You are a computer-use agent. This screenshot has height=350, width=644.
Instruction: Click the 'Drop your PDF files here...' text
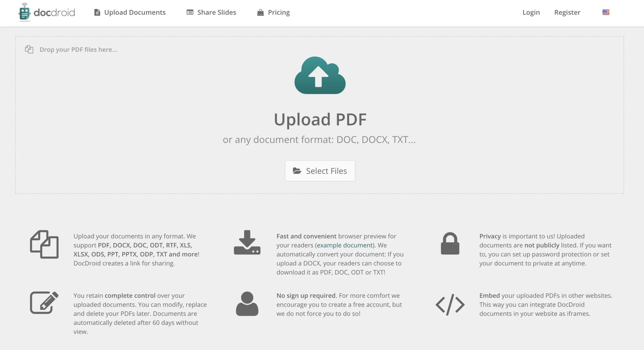[78, 49]
